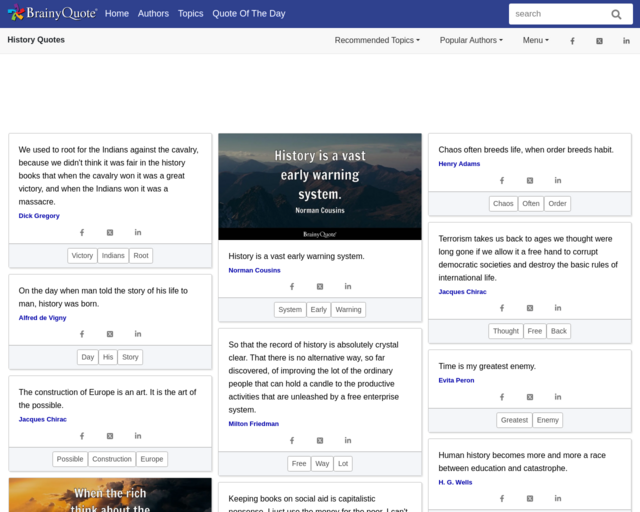Share Dick Gregory quote on X
Screen dimensions: 640x512
(x=110, y=232)
